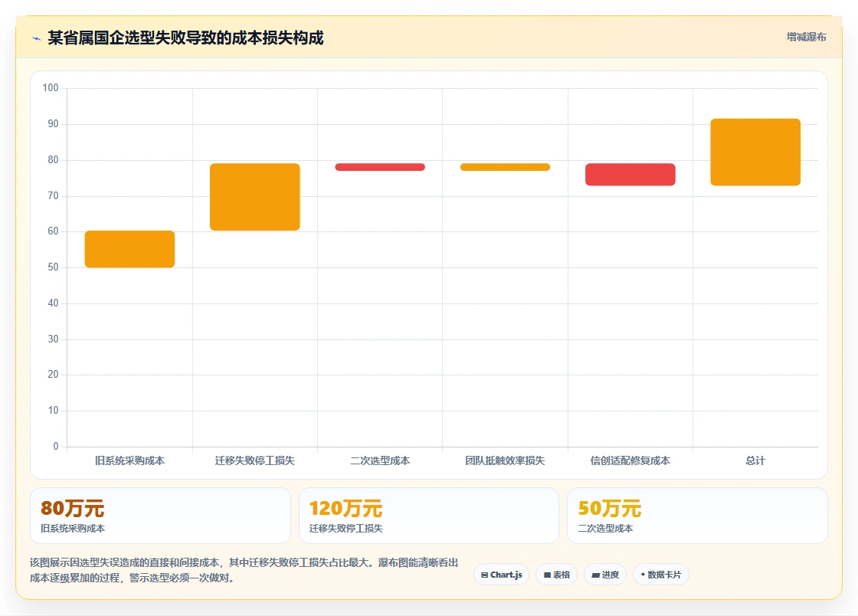Click the thin red 二次选型成本 bar
The height and width of the screenshot is (616, 858).
(x=380, y=167)
